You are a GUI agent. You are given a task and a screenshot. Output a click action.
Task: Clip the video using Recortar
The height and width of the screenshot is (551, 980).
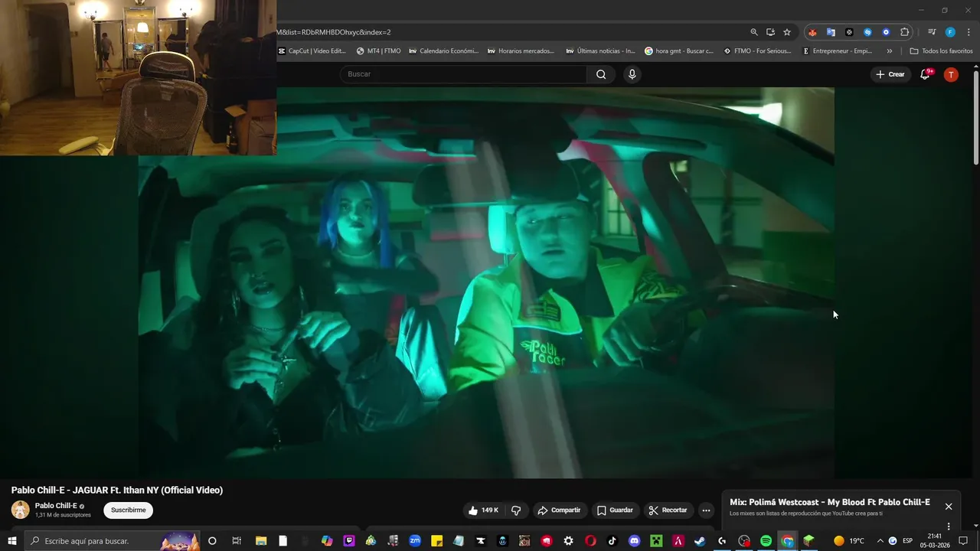tap(668, 510)
